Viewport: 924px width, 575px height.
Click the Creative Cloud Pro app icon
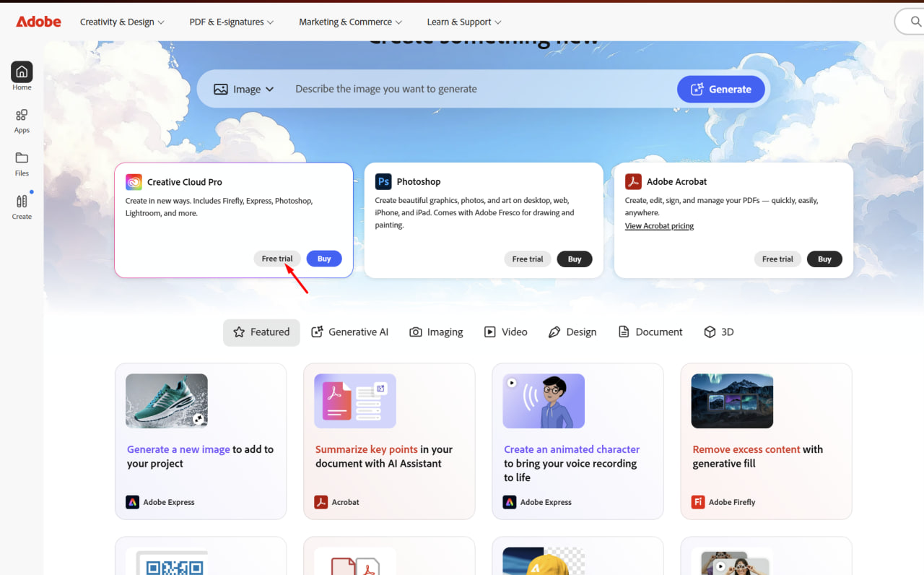(x=134, y=182)
